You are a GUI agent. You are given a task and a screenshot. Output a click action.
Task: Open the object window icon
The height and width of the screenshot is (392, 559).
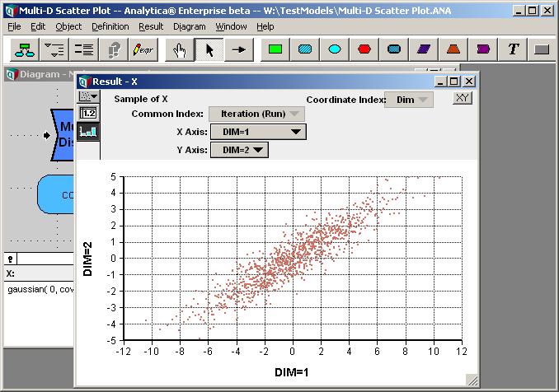tap(83, 50)
